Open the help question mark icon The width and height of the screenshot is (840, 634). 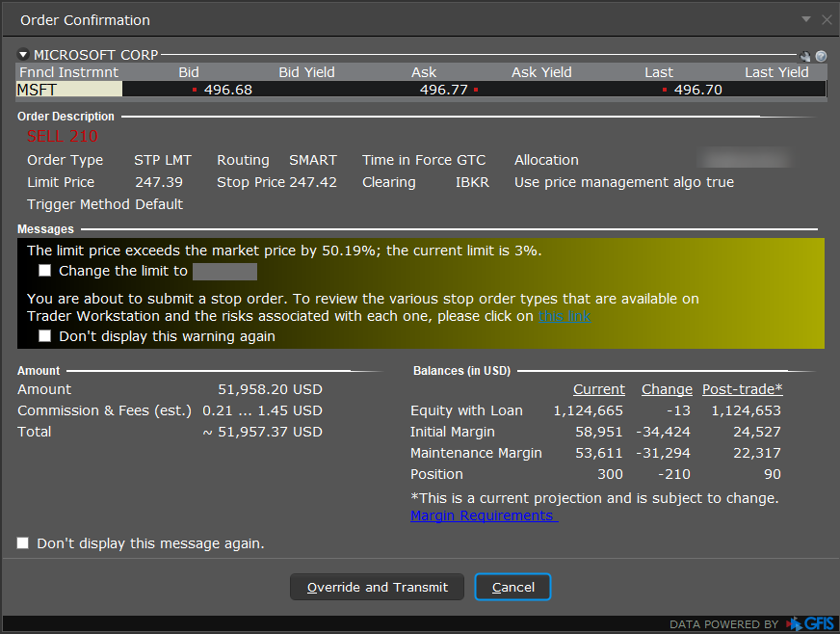(821, 56)
